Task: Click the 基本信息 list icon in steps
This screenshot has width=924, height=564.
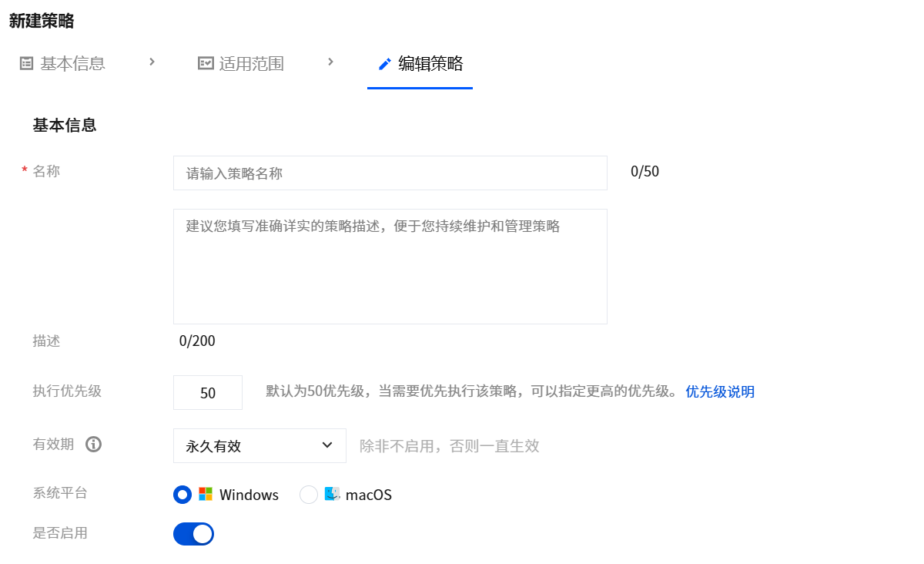Action: point(27,63)
